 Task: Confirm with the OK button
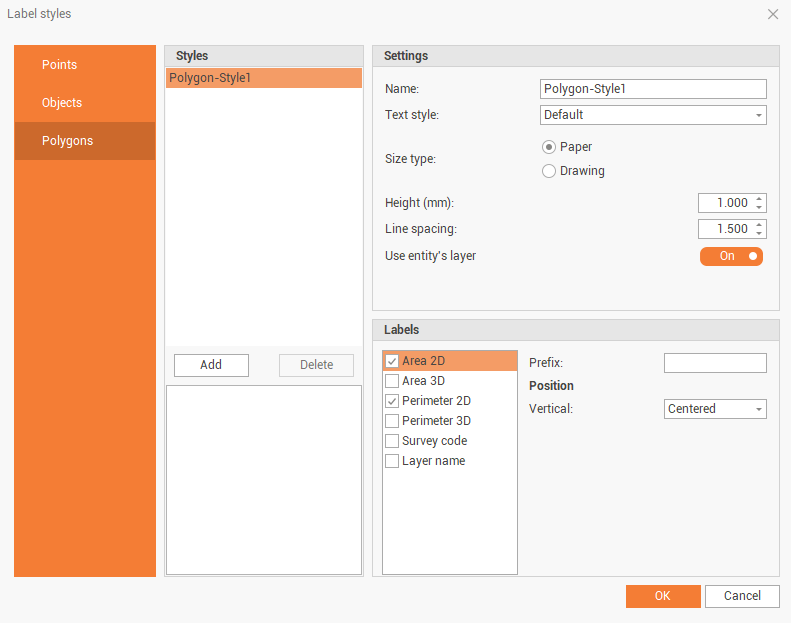tap(663, 596)
